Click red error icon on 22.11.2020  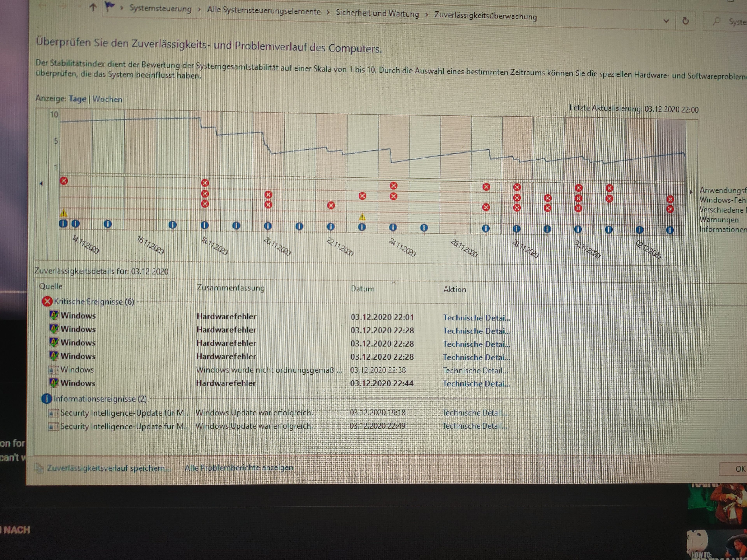(331, 205)
